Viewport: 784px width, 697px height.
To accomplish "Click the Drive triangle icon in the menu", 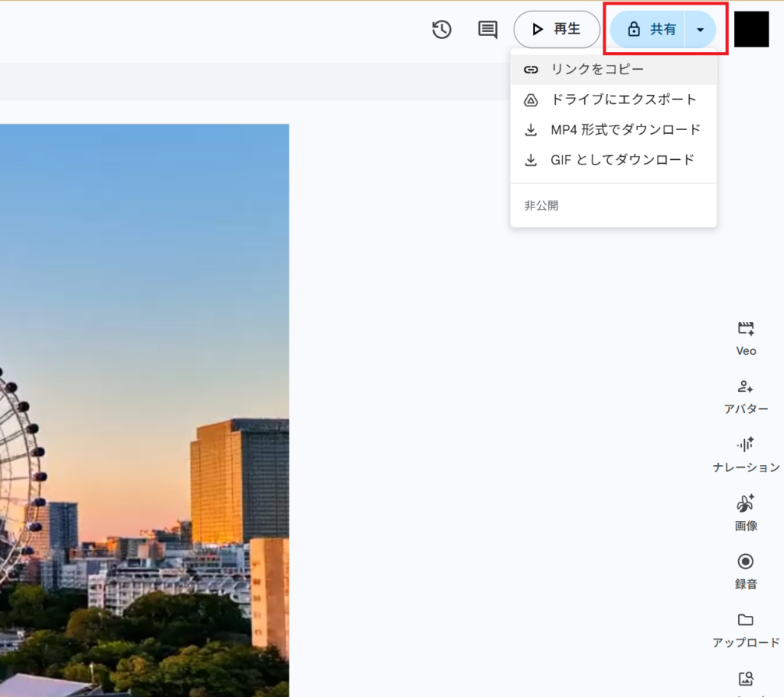I will click(531, 99).
